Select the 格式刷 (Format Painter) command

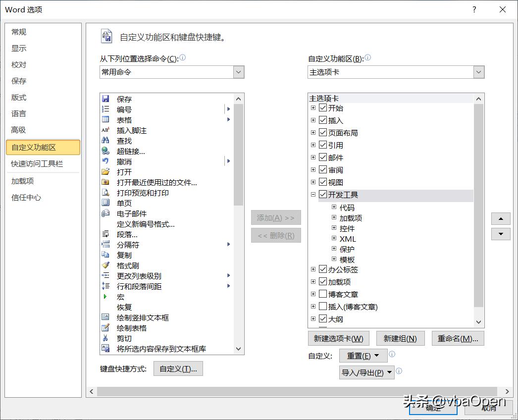click(x=125, y=265)
